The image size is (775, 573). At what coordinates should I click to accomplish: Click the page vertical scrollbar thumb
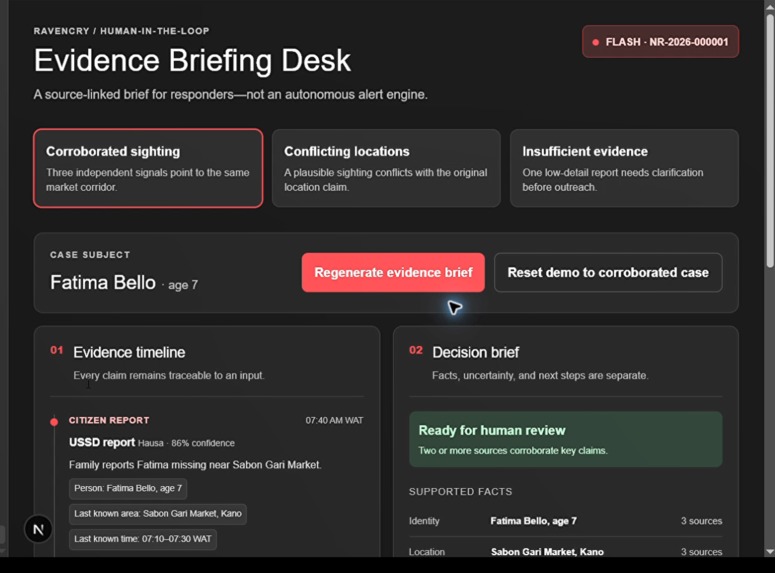pos(770,141)
